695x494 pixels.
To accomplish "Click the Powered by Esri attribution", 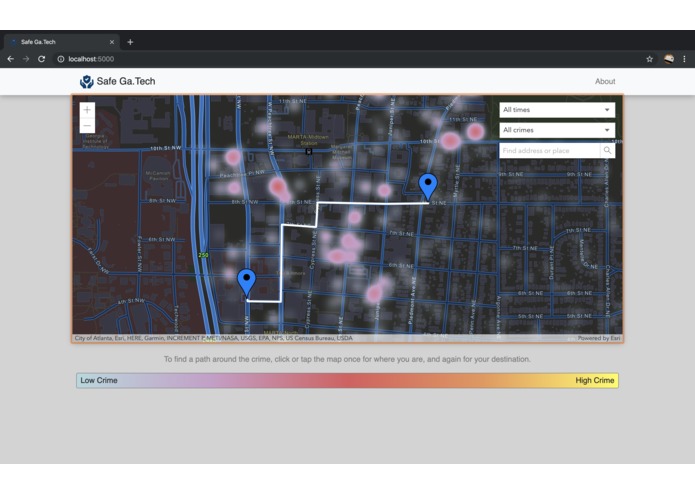I will click(x=599, y=338).
